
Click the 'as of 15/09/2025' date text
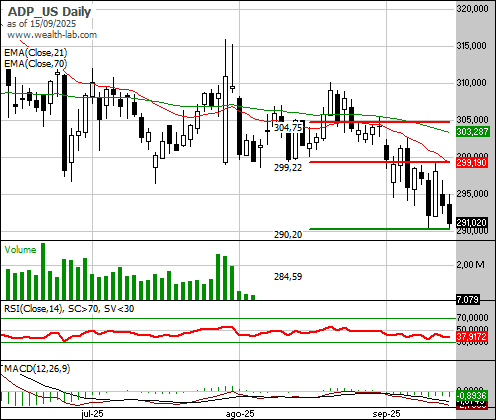click(x=42, y=24)
